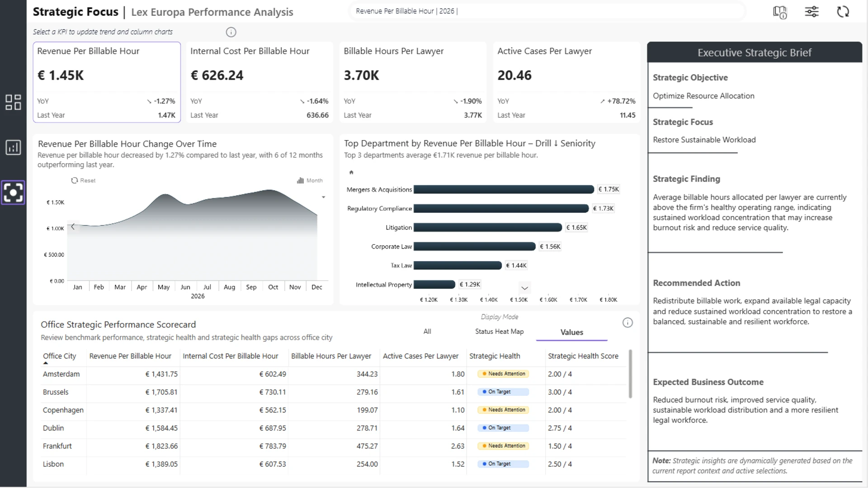Click the Tax Law bar
Screen dimensions: 868x488
tap(458, 265)
